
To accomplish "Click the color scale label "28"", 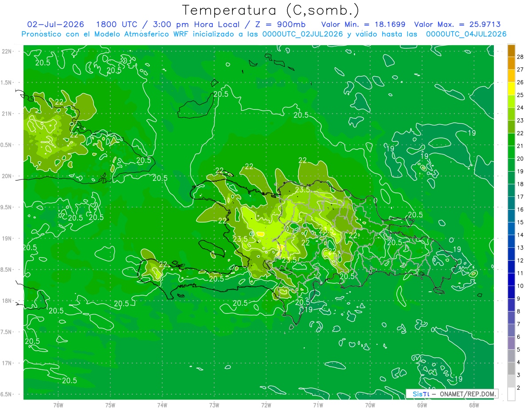I will click(520, 56).
